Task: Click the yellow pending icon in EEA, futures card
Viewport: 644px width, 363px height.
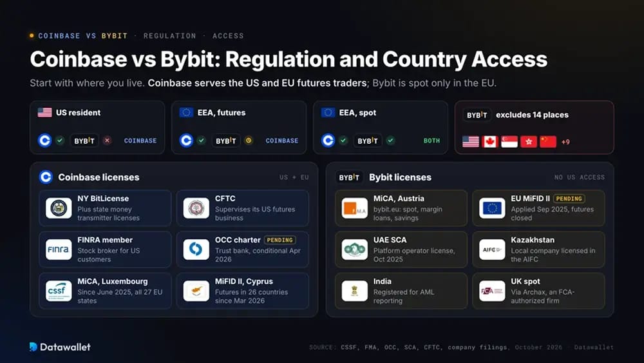Action: 249,141
